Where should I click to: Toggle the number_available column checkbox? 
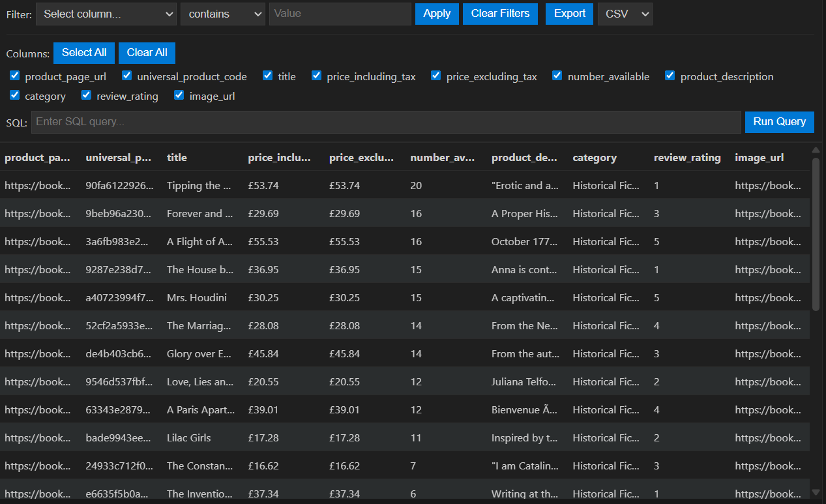pyautogui.click(x=557, y=76)
